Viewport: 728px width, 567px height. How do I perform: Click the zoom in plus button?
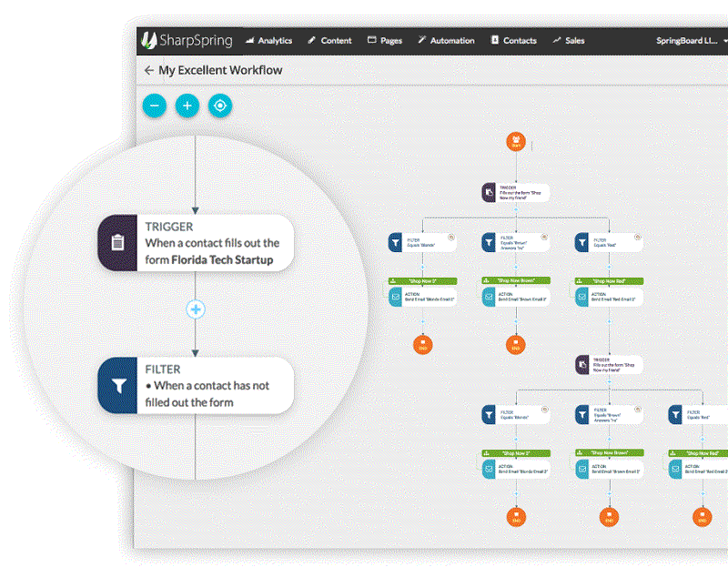(x=187, y=106)
